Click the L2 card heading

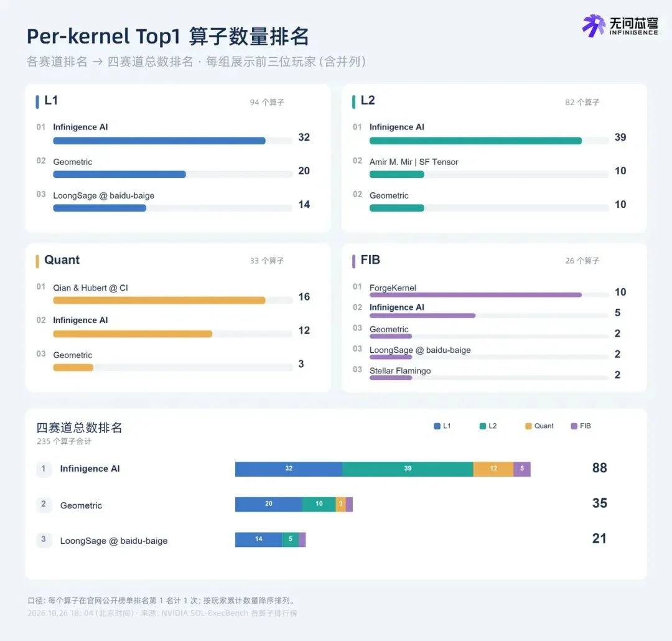pos(368,100)
